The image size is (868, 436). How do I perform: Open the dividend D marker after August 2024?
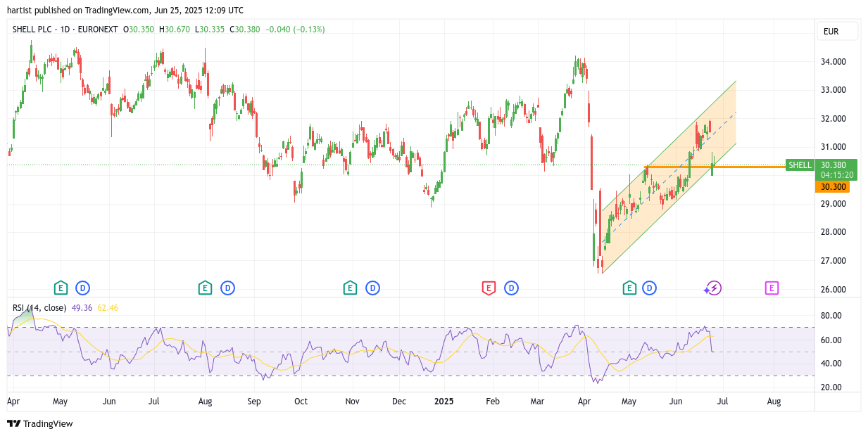point(227,288)
